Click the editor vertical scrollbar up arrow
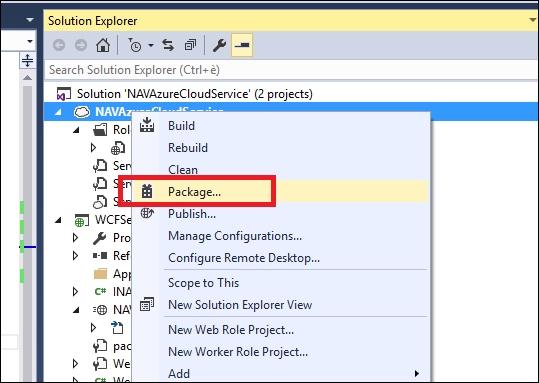The image size is (539, 383). point(28,78)
